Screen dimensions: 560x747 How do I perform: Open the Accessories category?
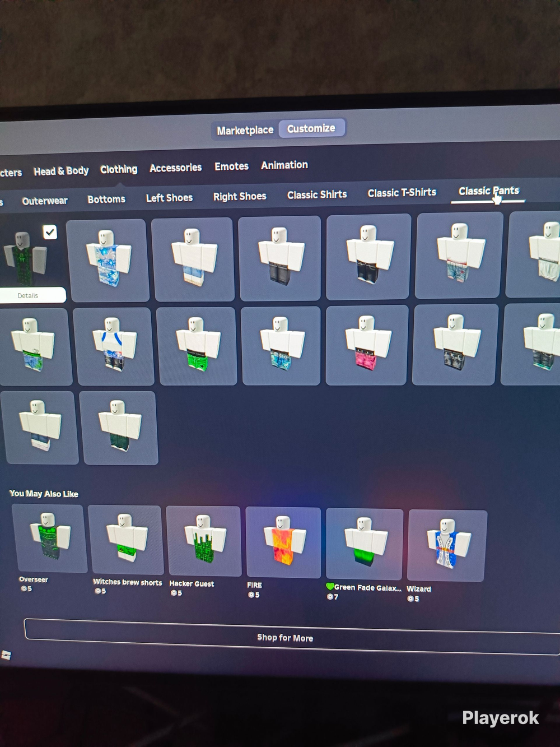175,168
